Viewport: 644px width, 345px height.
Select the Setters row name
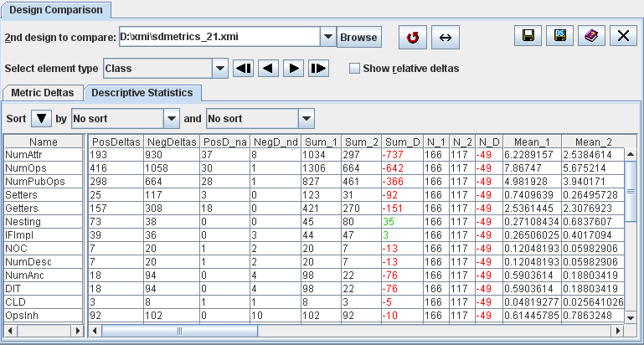point(44,194)
